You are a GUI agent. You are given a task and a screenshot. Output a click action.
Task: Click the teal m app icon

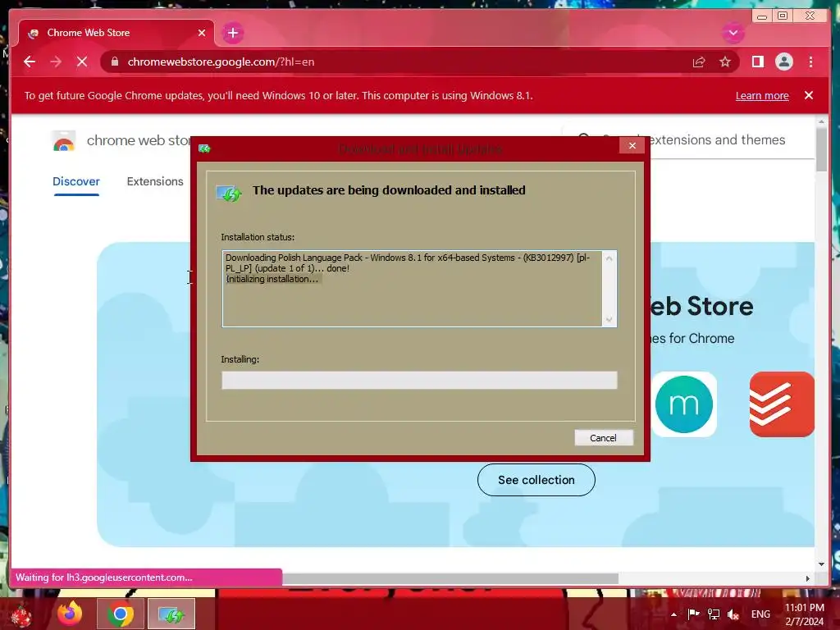[684, 404]
